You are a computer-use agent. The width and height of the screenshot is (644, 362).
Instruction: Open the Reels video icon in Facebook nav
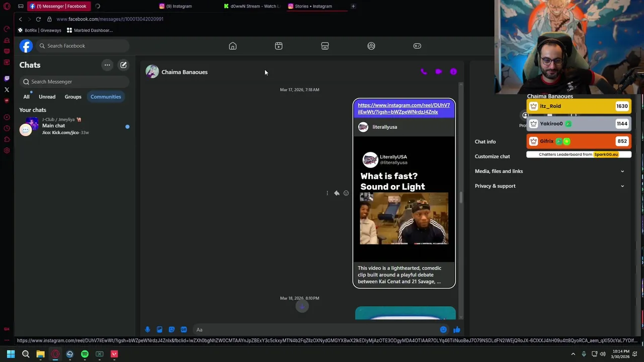pos(279,46)
